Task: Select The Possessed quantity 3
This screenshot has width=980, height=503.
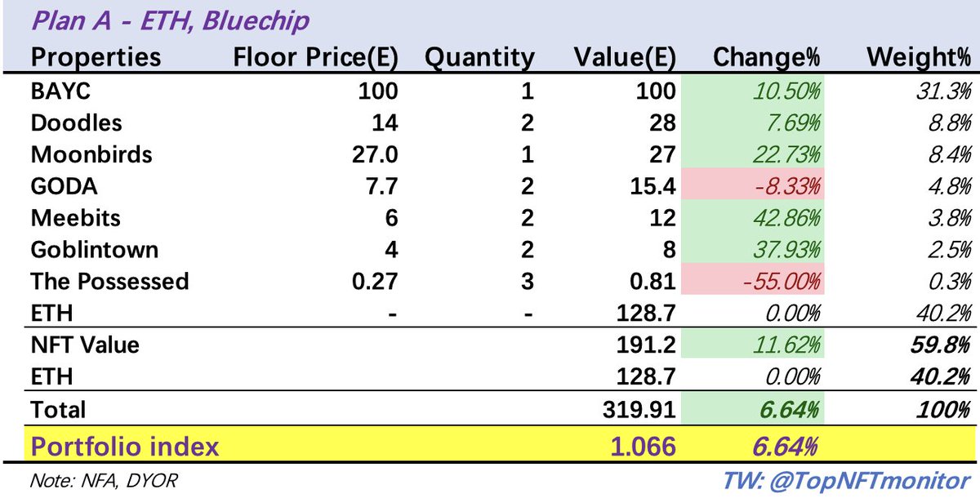Action: point(527,282)
